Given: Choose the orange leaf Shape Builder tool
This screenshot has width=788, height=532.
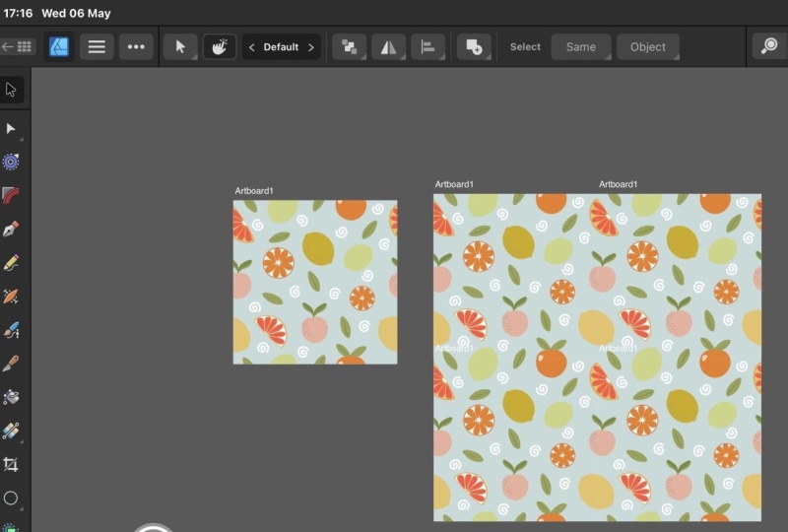Looking at the screenshot, I should [x=11, y=297].
